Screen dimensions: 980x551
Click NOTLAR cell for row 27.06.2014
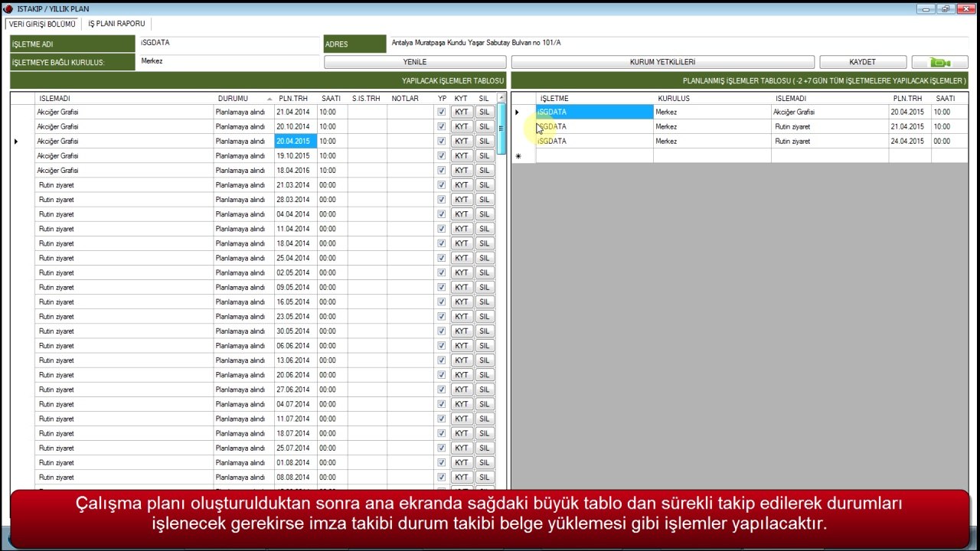(x=410, y=390)
